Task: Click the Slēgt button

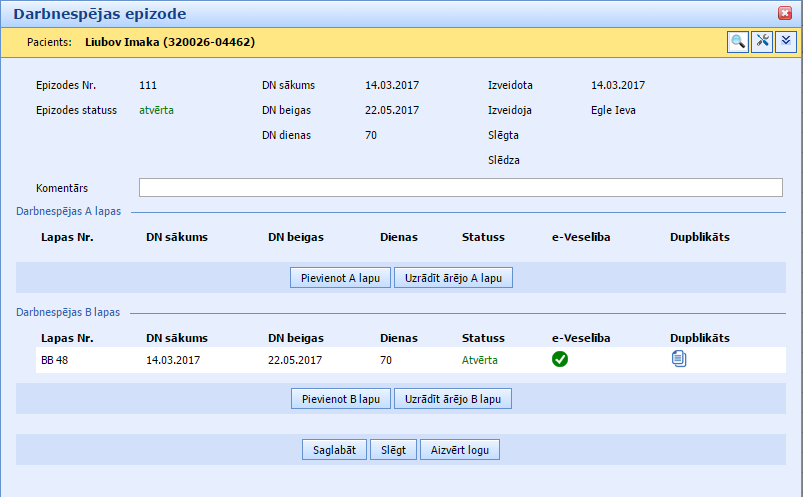Action: (x=393, y=450)
